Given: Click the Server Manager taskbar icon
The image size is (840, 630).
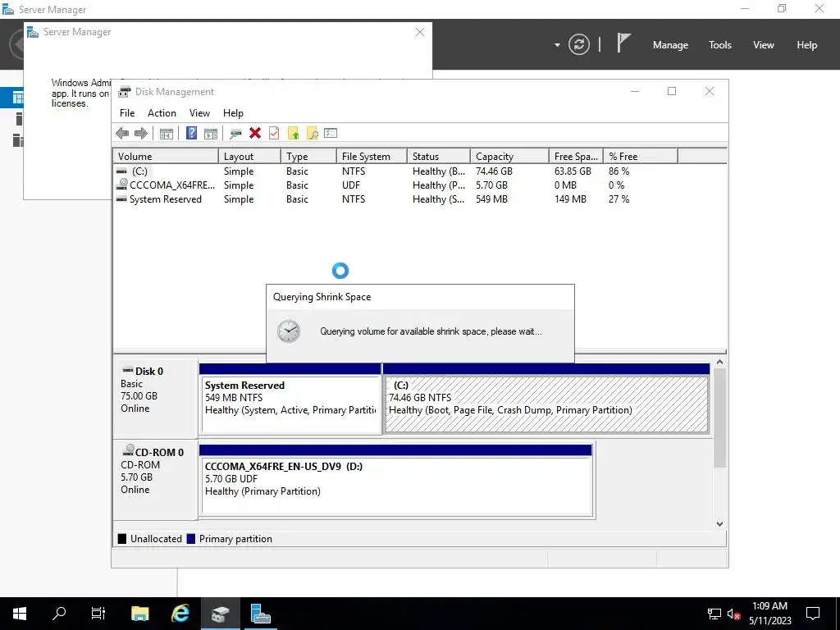Looking at the screenshot, I should click(x=261, y=614).
